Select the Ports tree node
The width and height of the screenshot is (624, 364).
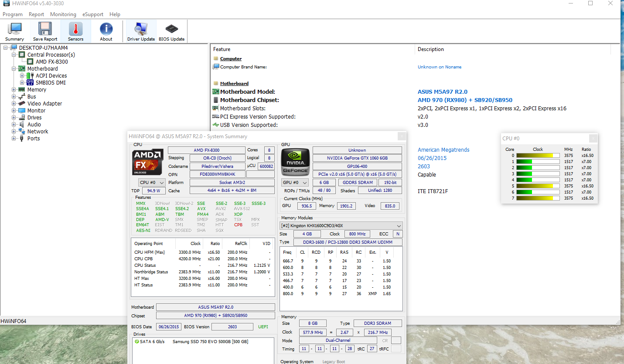click(x=33, y=139)
